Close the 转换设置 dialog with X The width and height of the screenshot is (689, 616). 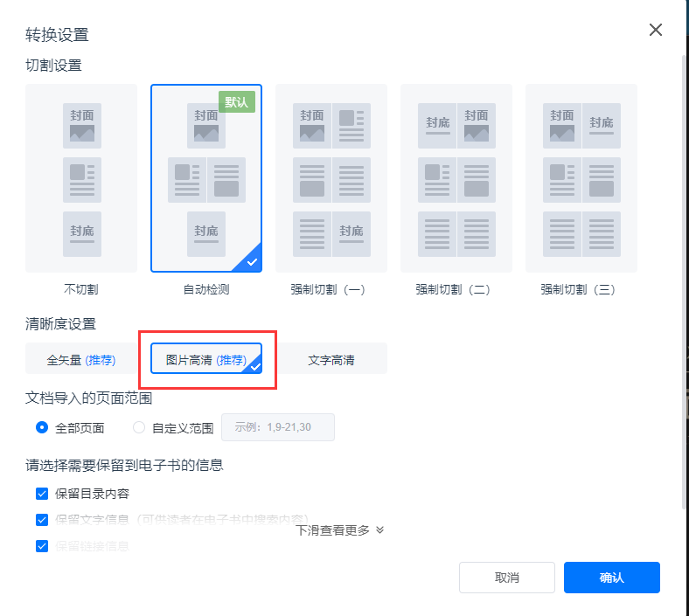656,31
